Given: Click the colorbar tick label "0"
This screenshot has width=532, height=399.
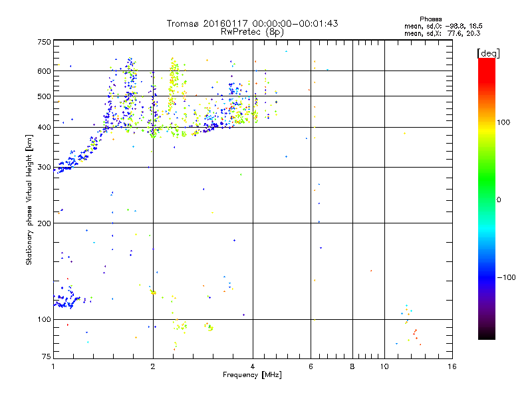Looking at the screenshot, I should [x=499, y=200].
